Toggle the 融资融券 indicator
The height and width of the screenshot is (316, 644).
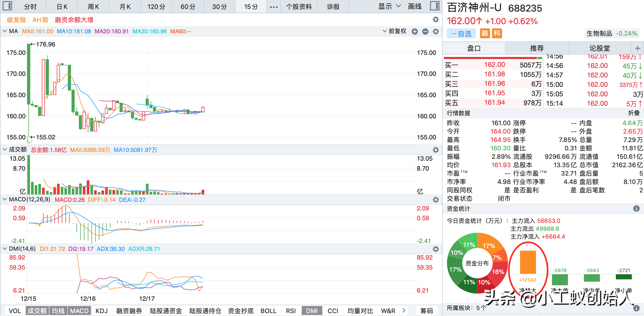click(129, 311)
